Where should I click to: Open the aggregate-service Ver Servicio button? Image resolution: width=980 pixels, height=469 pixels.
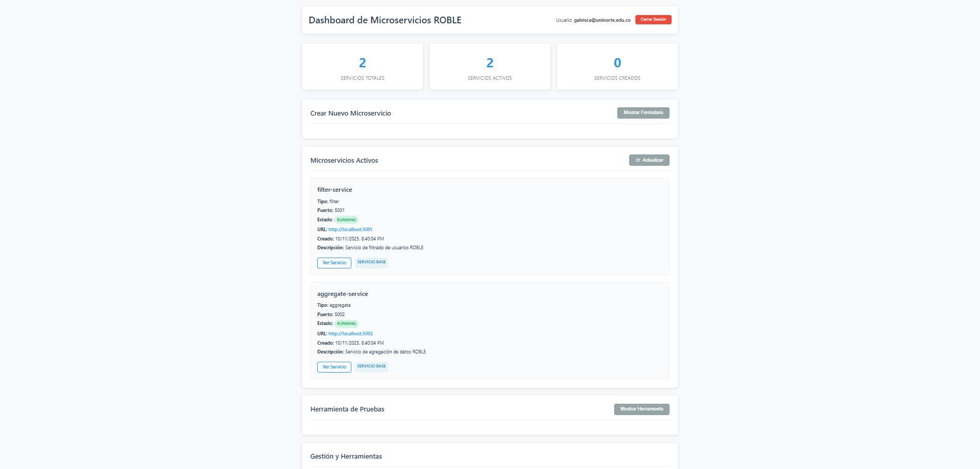coord(334,367)
